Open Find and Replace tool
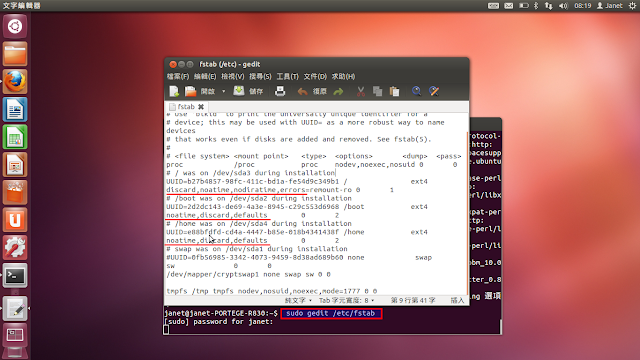The image size is (640, 360). click(x=434, y=91)
